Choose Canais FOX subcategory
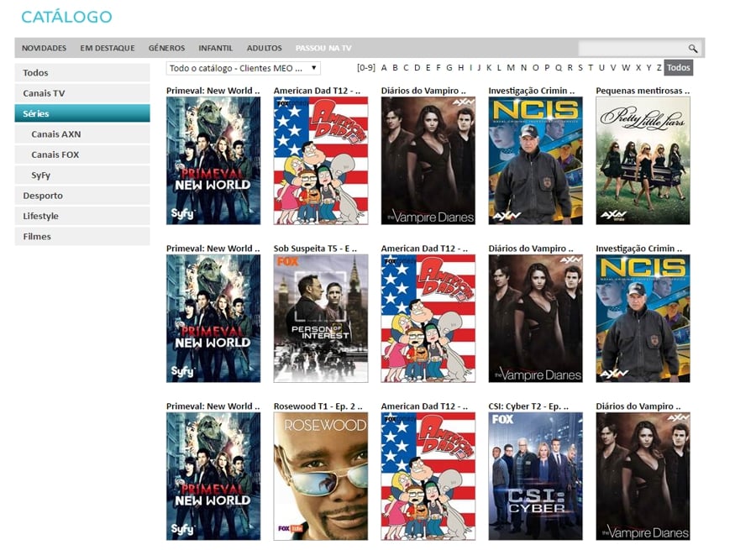Viewport: 756px width, 550px height. 82,155
